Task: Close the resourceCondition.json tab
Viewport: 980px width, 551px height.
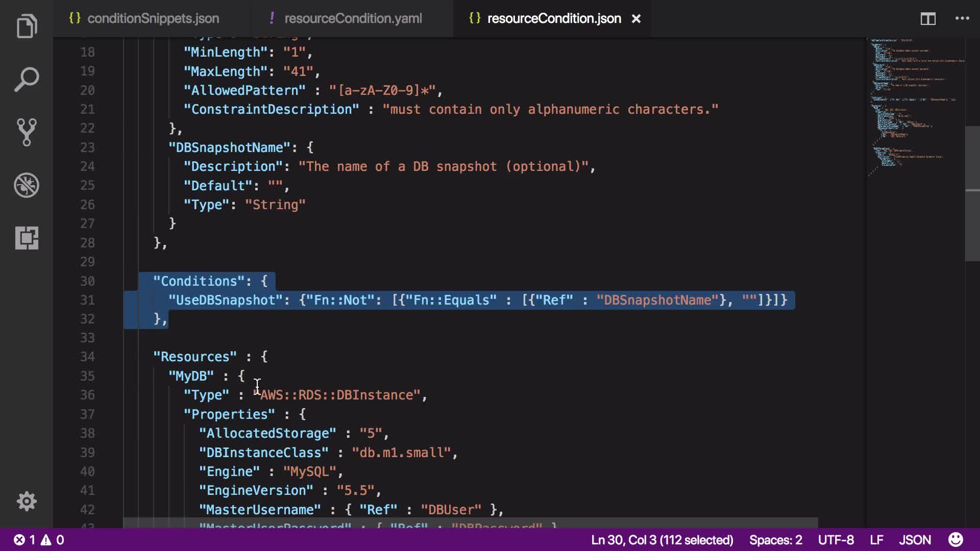Action: point(636,19)
